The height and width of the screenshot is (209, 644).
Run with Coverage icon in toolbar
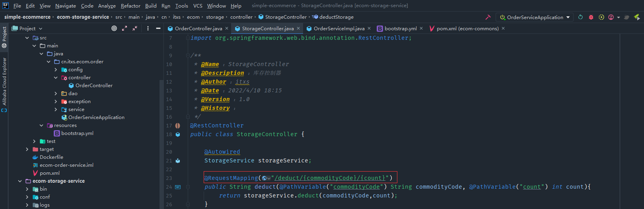601,17
